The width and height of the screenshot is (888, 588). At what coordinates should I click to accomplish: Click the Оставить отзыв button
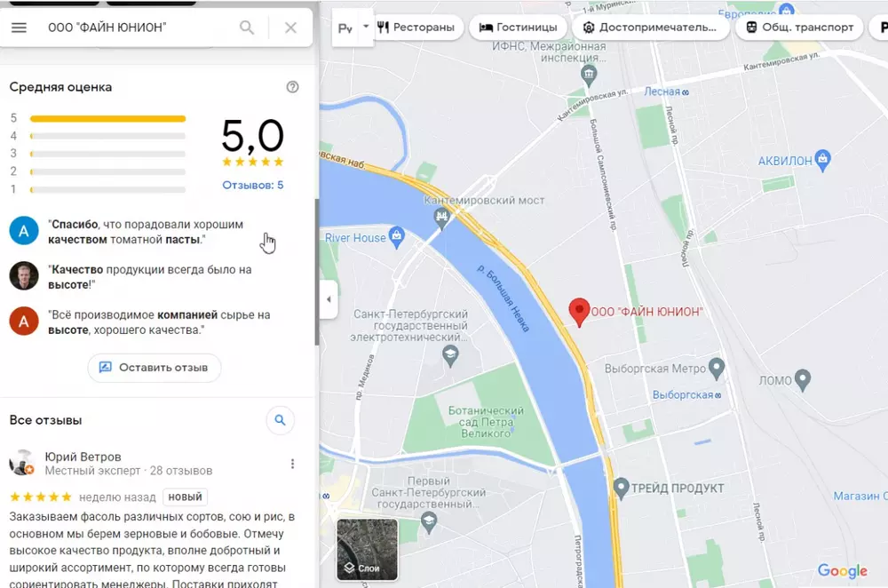click(154, 368)
